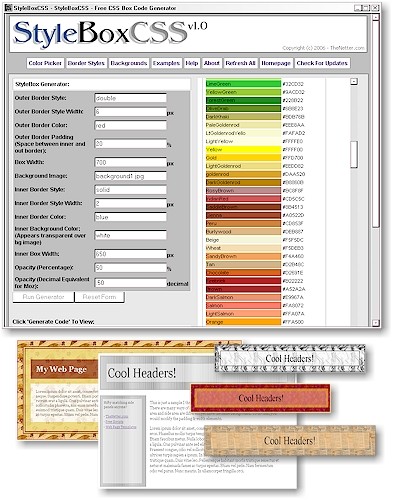Click the Outer Border Padding field
Viewport: 393px width, 500px height.
tap(130, 144)
